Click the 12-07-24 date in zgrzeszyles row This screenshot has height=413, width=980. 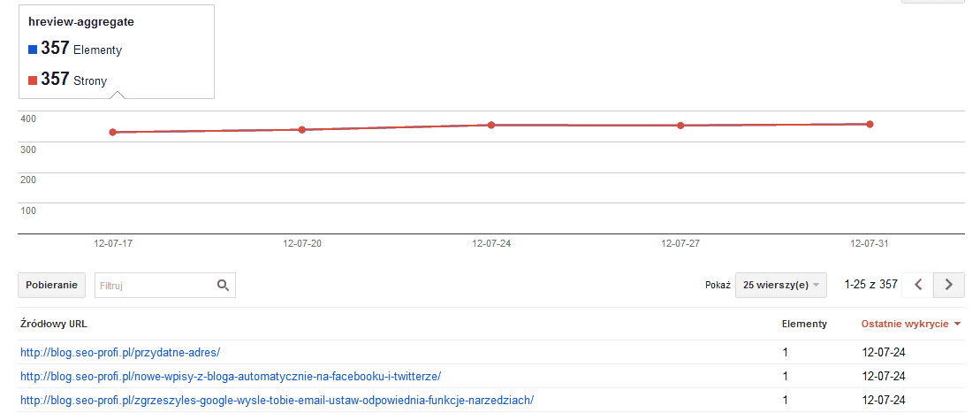click(x=883, y=400)
